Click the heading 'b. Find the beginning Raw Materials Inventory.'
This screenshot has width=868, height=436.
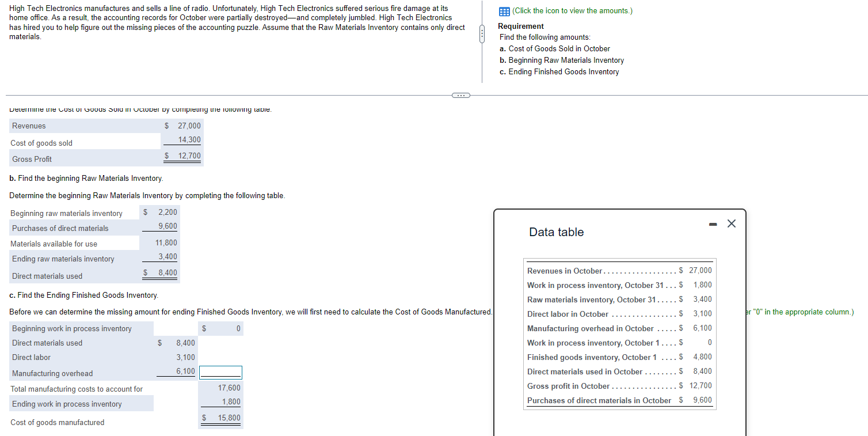pyautogui.click(x=86, y=179)
